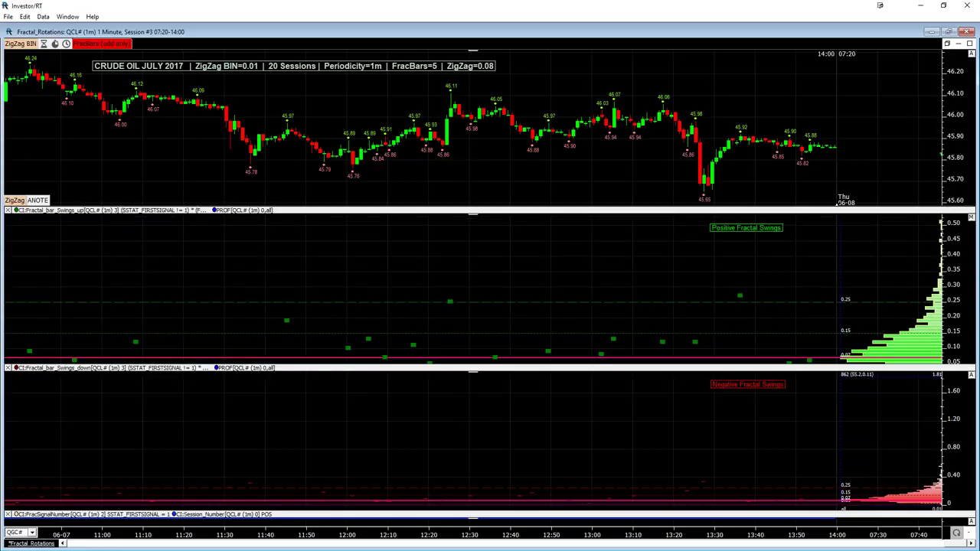Screen dimensions: 980x551
Task: Close the FracSignalNumber pane with X
Action: [8, 514]
